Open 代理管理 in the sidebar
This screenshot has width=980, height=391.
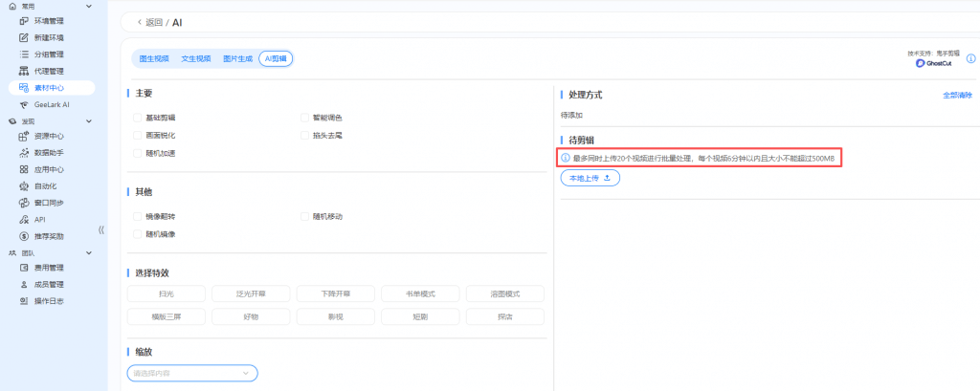click(48, 71)
